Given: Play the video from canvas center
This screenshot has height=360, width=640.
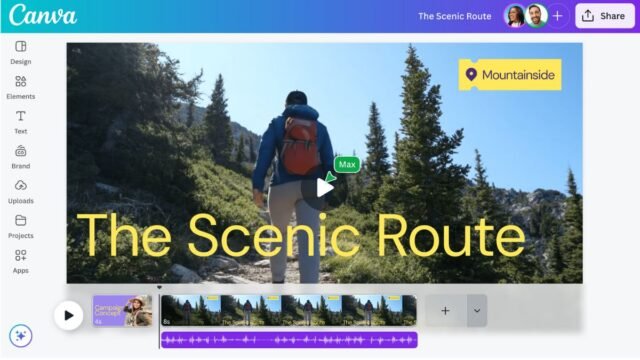Looking at the screenshot, I should [324, 188].
